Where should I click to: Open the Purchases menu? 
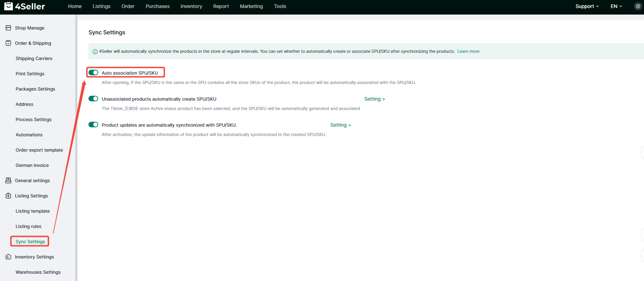tap(158, 6)
